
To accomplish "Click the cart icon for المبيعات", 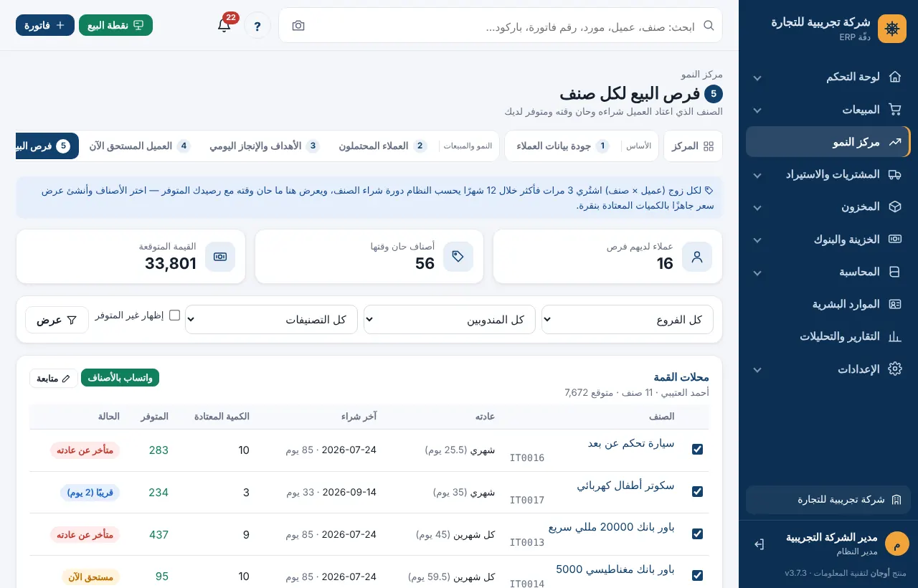I will [x=894, y=110].
